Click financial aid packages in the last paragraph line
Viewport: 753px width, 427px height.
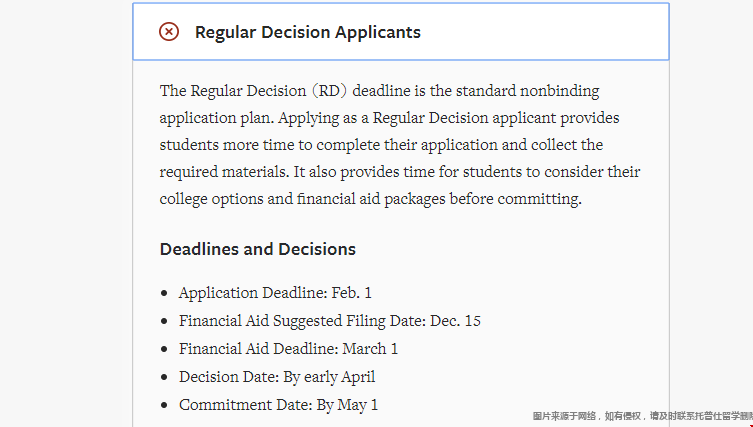(x=371, y=199)
